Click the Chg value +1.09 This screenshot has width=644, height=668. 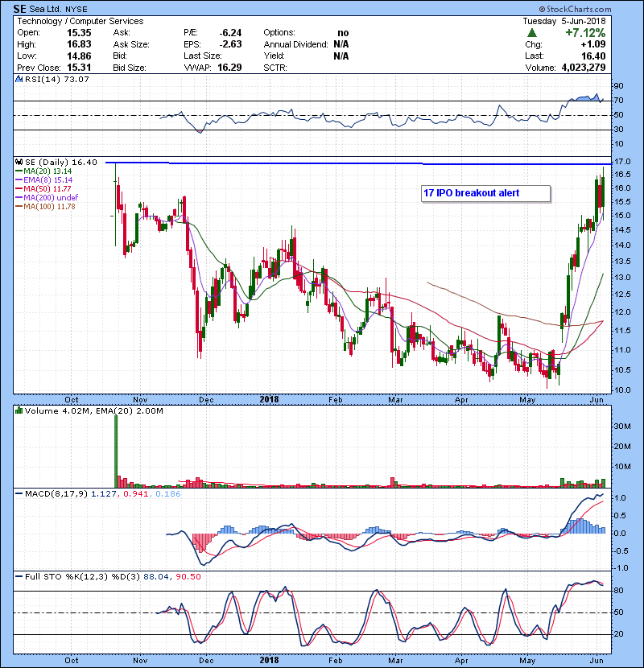coord(592,44)
